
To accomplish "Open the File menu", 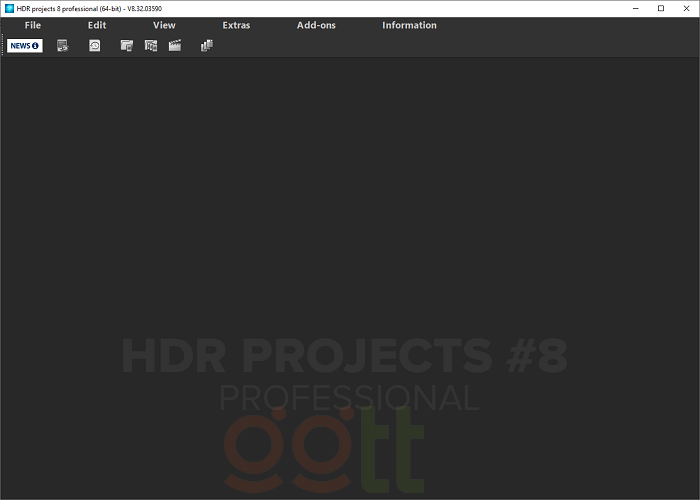I will 33,25.
